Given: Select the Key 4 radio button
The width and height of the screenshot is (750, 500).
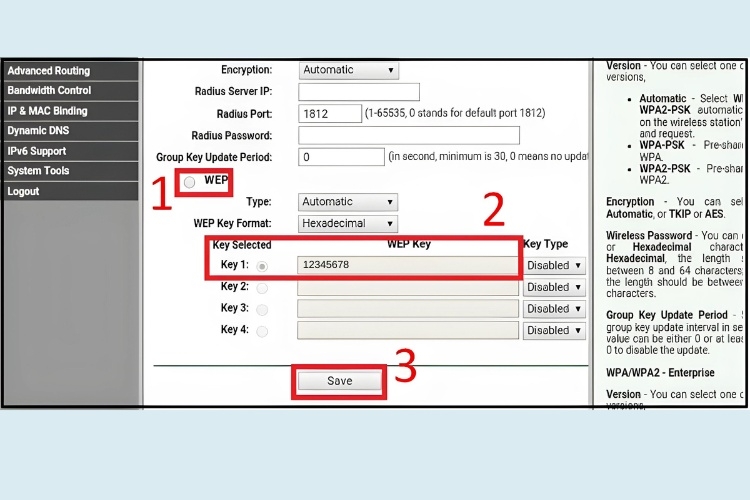Looking at the screenshot, I should pyautogui.click(x=262, y=331).
